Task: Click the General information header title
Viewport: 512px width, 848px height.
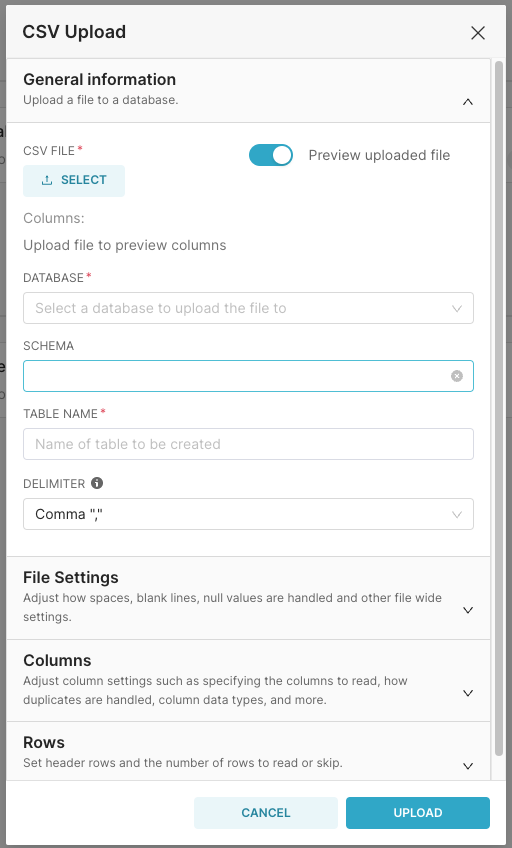Action: [99, 80]
